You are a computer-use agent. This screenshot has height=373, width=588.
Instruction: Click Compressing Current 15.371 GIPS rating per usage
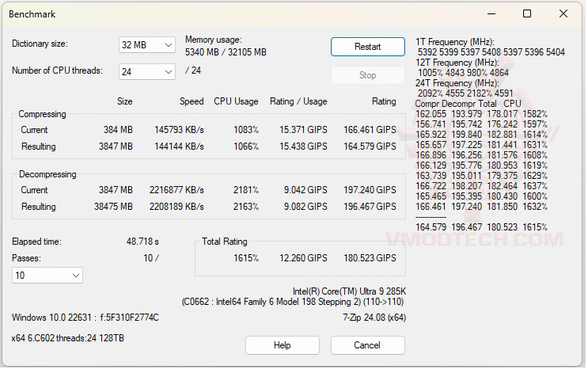(x=303, y=130)
